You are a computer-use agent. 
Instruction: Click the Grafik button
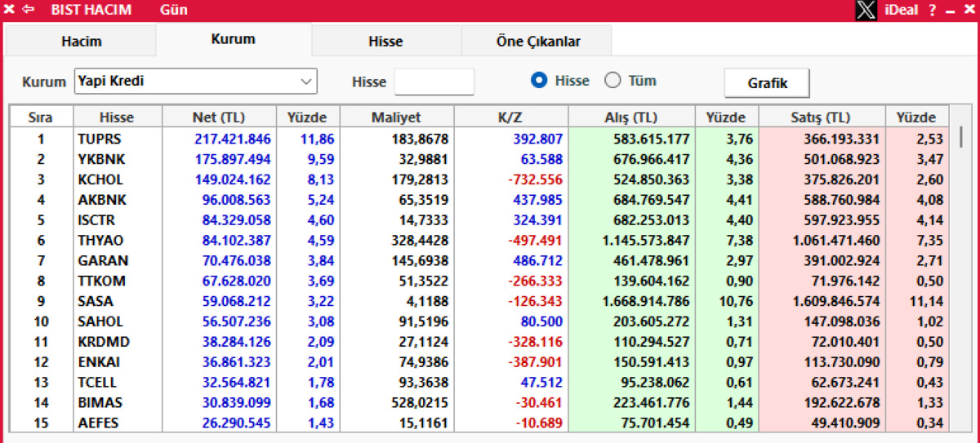pyautogui.click(x=767, y=83)
